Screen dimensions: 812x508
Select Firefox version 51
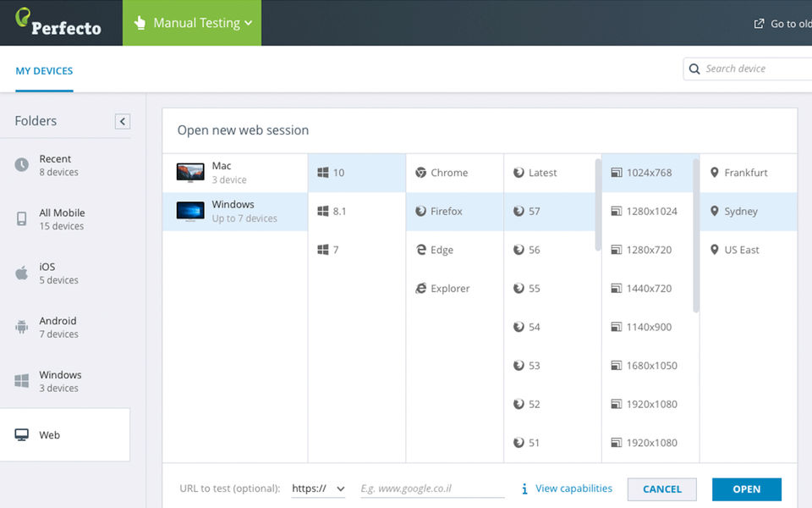(x=550, y=443)
